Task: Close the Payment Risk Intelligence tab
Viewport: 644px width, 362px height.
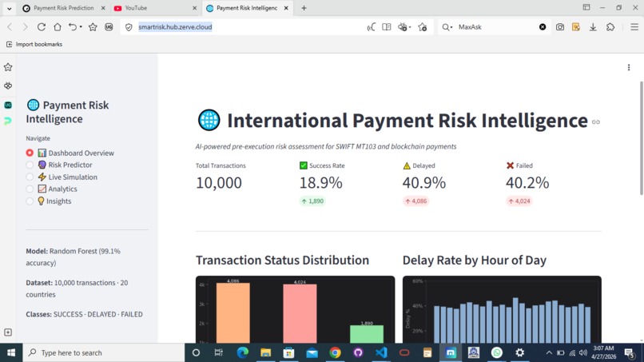Action: [x=286, y=8]
